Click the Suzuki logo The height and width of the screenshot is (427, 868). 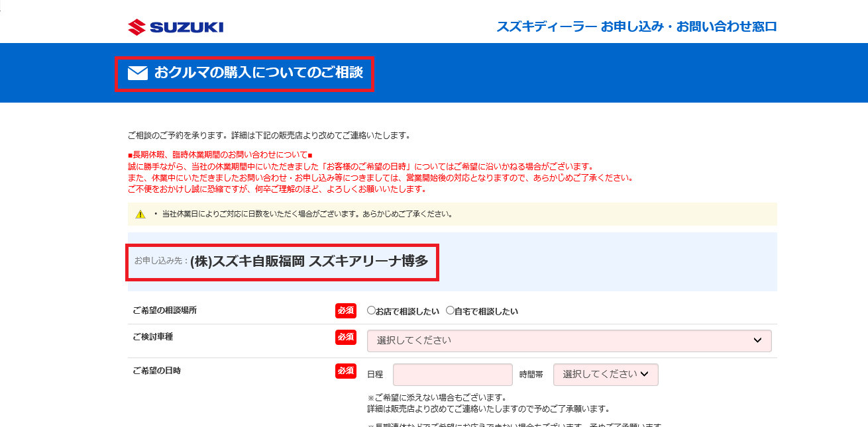click(x=176, y=27)
